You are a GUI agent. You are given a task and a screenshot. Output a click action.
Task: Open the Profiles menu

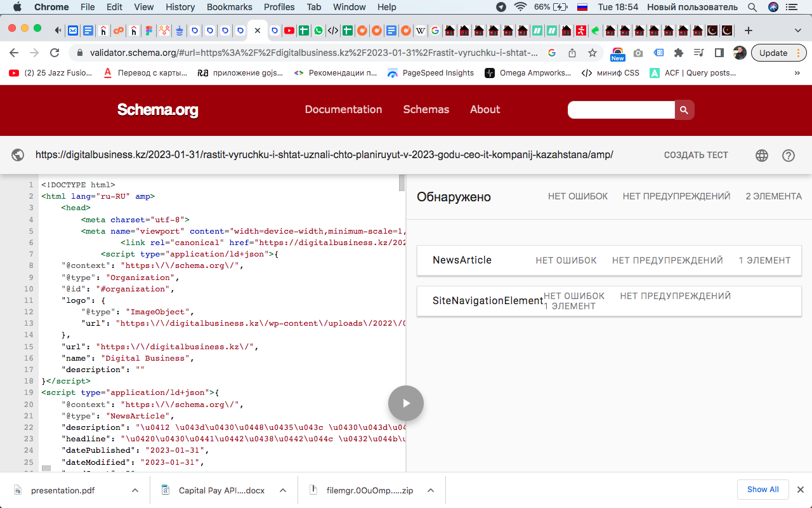[x=280, y=7]
